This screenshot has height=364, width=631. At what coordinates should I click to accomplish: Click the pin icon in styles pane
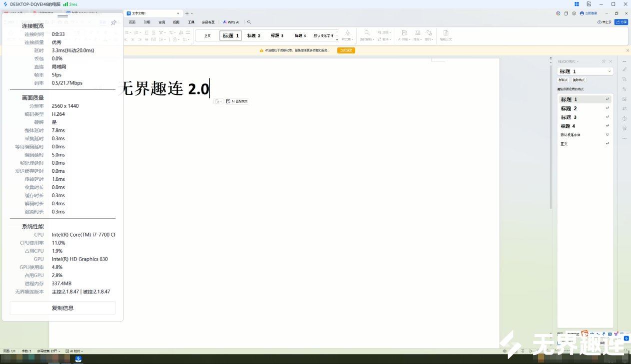click(x=604, y=61)
